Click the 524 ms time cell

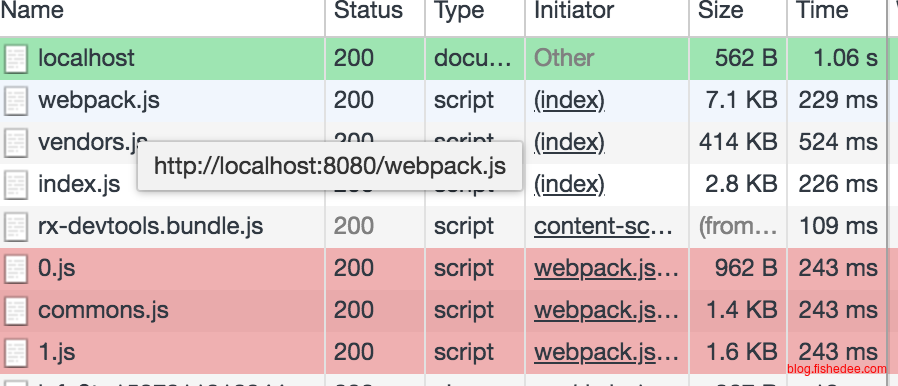coord(838,142)
